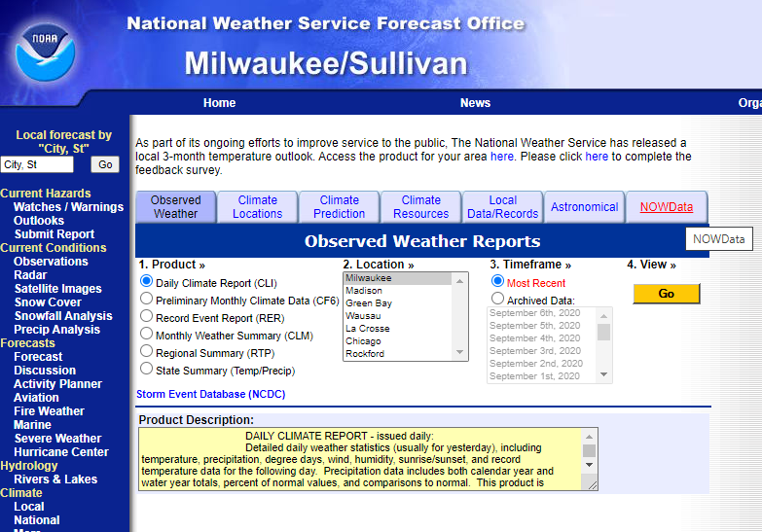Click product description scroll down arrow
Viewport: 762px width, 532px height.
[589, 465]
